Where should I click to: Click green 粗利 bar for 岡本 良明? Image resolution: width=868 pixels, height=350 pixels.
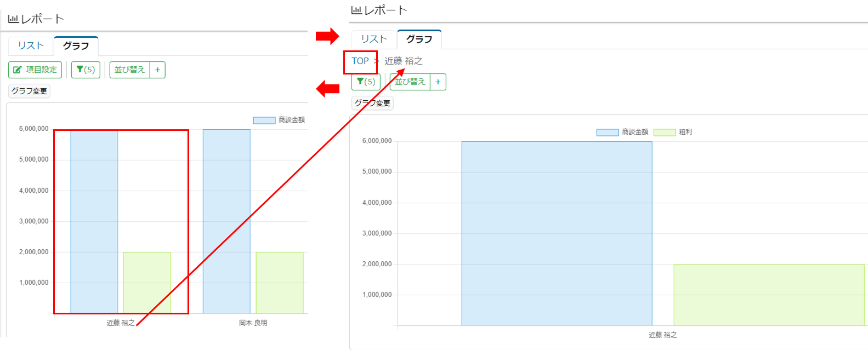pyautogui.click(x=280, y=283)
